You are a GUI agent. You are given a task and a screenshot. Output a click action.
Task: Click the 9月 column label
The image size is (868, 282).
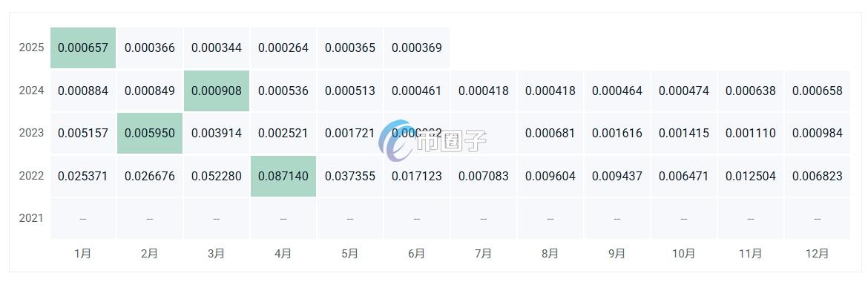pyautogui.click(x=617, y=254)
